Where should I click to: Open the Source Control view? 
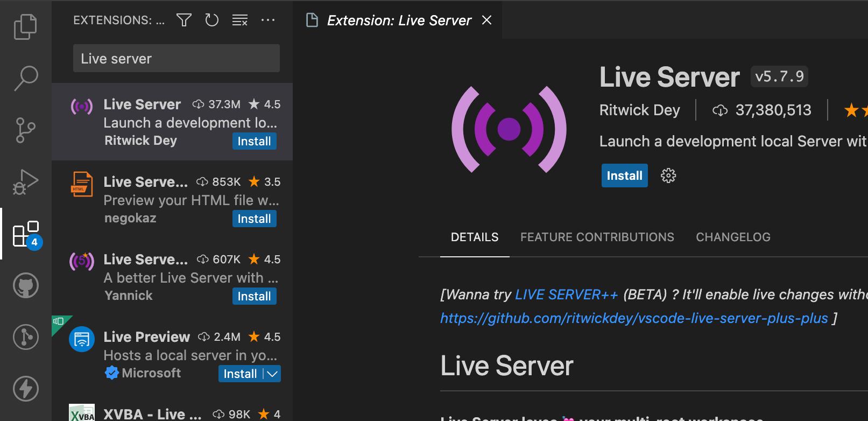coord(25,130)
